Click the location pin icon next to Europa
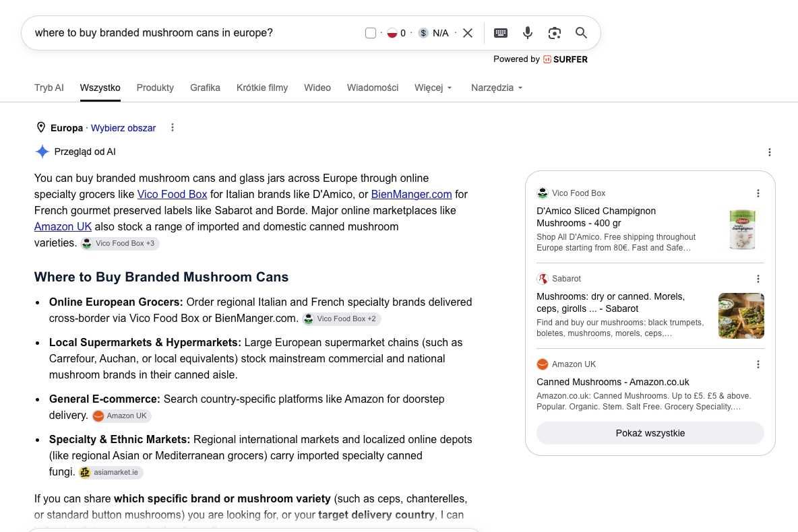The image size is (798, 532). coord(41,128)
